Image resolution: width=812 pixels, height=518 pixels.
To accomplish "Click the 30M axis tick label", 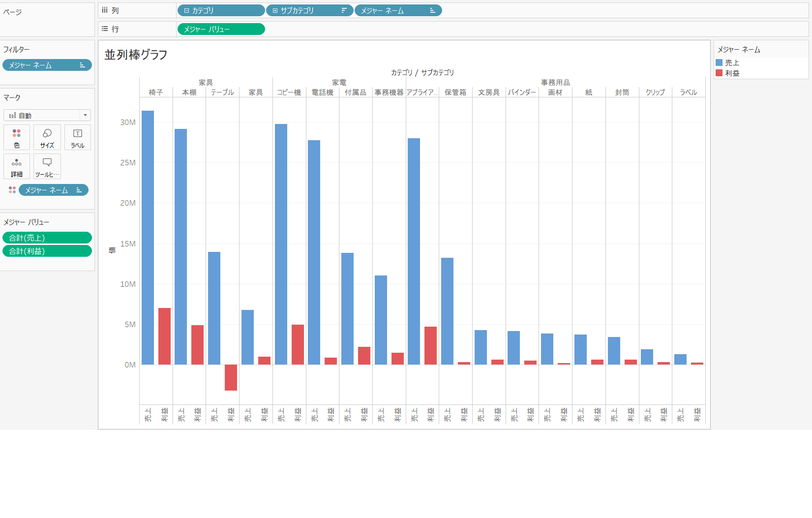I will pyautogui.click(x=128, y=122).
